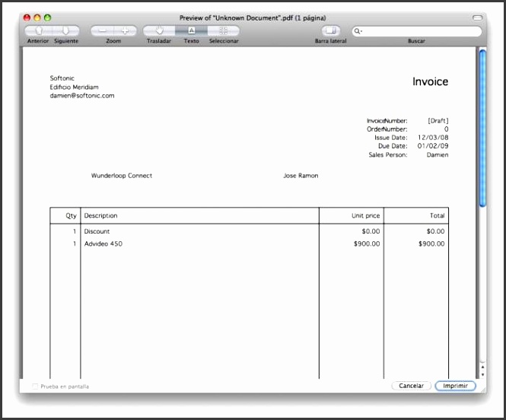Screen dimensions: 506x420
Task: Click the Advideo 450 description row
Action: (x=103, y=244)
